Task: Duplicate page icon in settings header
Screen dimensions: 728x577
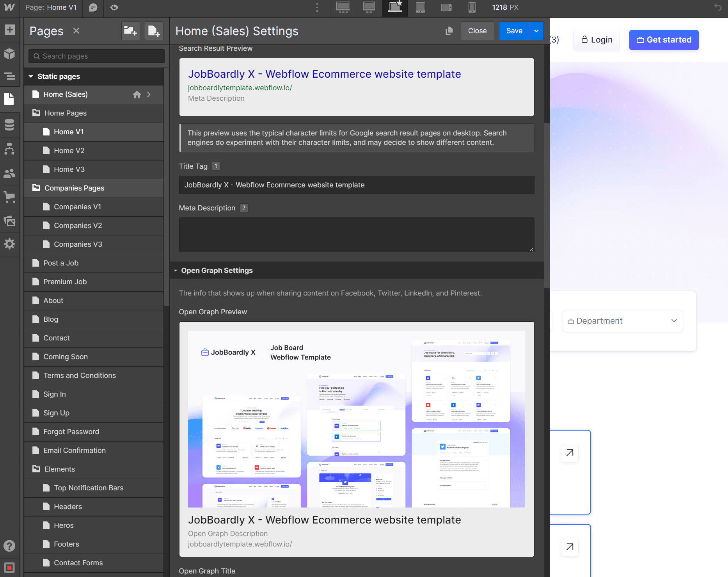Action: coord(449,31)
